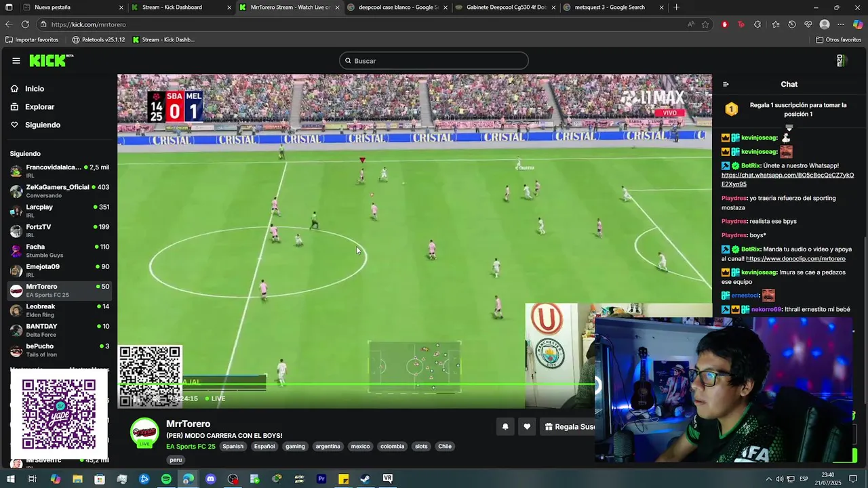Click the slots tag
This screenshot has width=868, height=488.
point(421,447)
